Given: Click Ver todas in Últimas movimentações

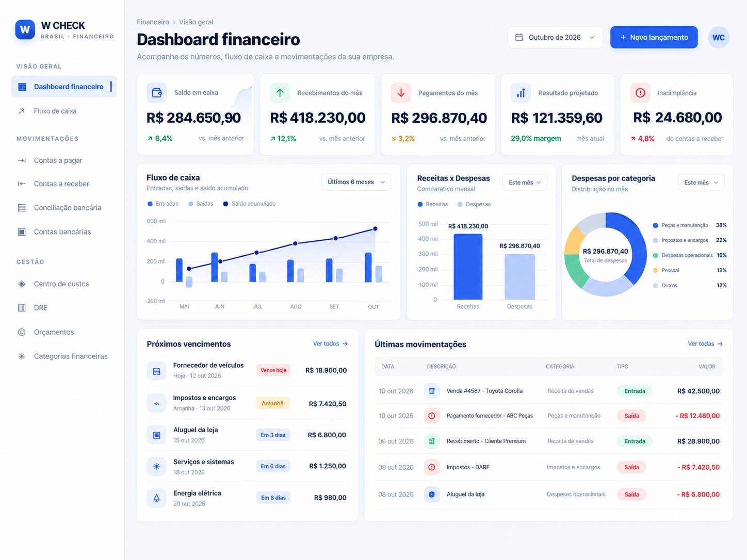Looking at the screenshot, I should point(705,343).
